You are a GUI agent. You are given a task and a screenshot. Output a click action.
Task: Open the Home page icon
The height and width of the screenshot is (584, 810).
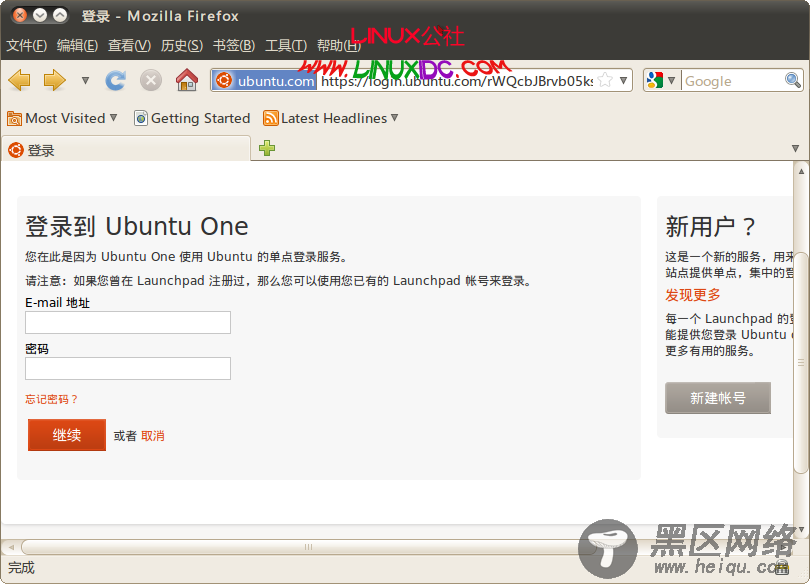click(x=186, y=81)
